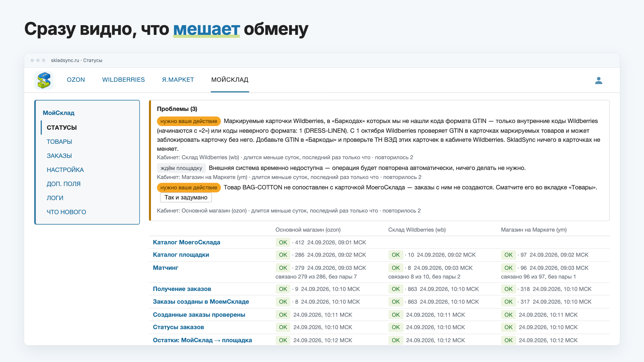Open ЧТО НОВОГО sidebar item
The height and width of the screenshot is (362, 644).
click(x=66, y=212)
